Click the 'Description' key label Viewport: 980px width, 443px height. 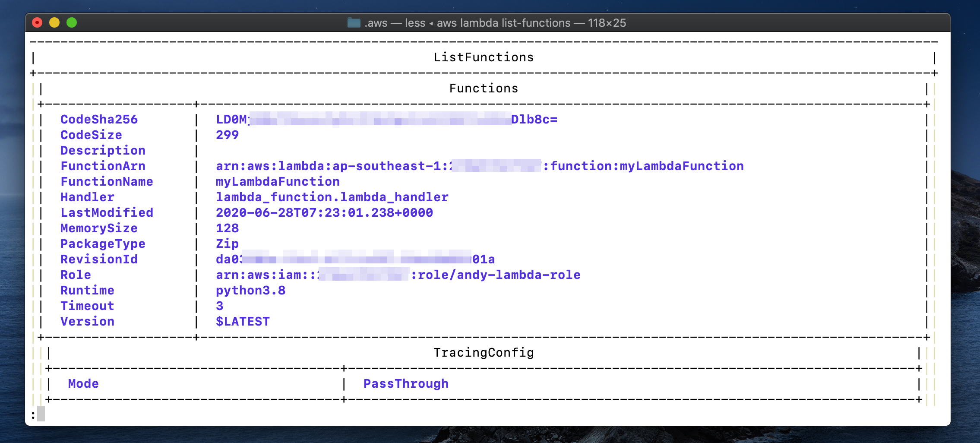pyautogui.click(x=103, y=151)
